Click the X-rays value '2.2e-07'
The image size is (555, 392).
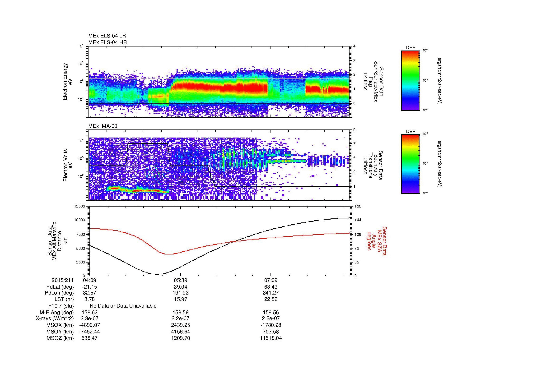pos(180,318)
